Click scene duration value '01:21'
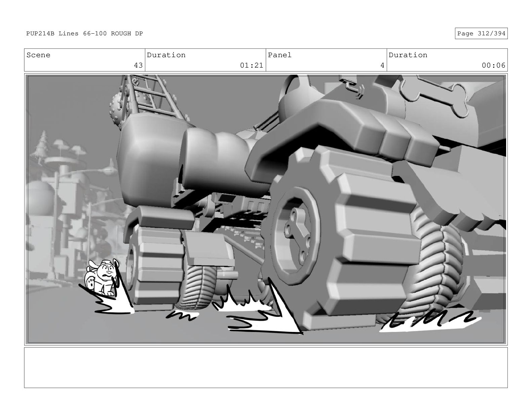532x412 pixels. 252,65
